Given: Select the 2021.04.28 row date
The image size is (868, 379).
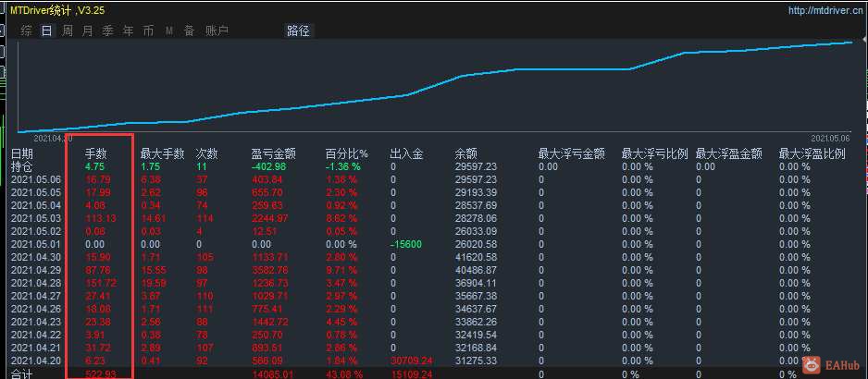Looking at the screenshot, I should [x=36, y=283].
